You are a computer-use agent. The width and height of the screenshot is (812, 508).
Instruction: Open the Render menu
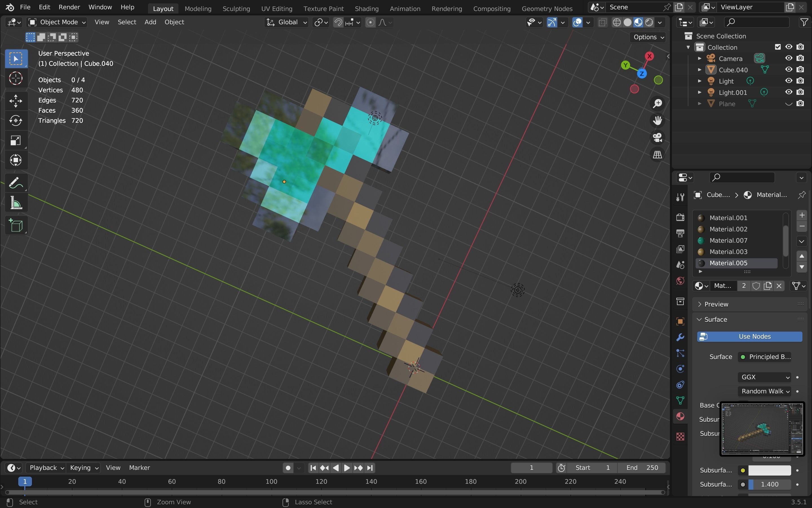pyautogui.click(x=69, y=7)
